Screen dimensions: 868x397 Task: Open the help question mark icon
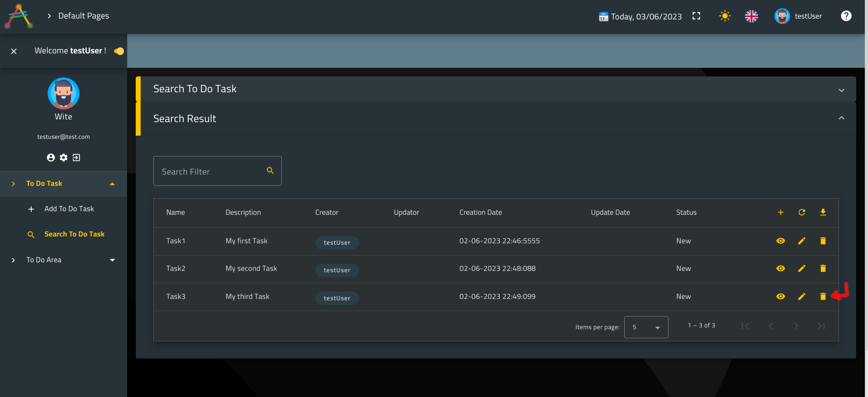click(x=846, y=16)
